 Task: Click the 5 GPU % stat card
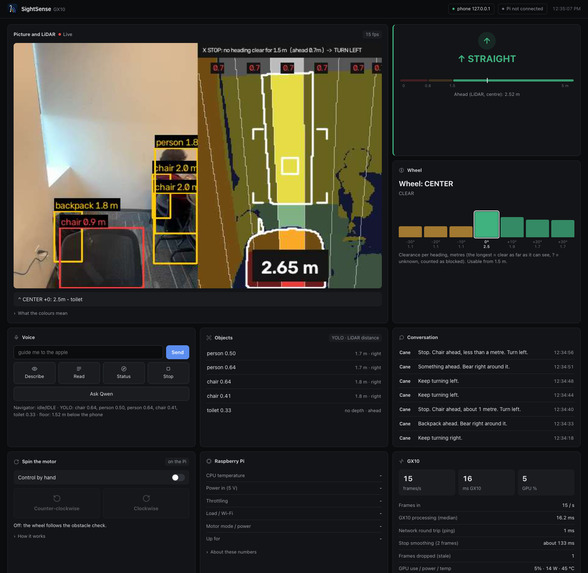point(546,482)
